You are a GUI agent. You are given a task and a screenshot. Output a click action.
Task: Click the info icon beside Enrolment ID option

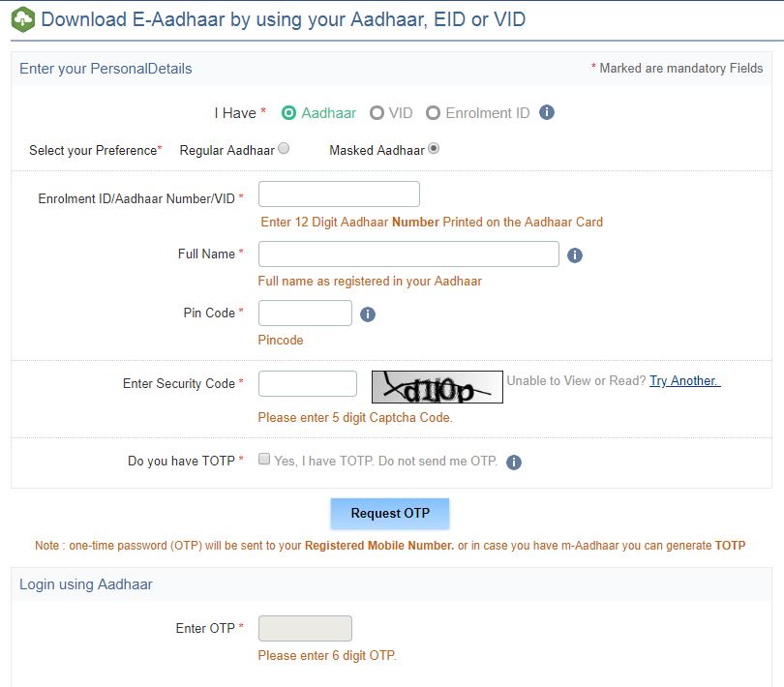[546, 112]
